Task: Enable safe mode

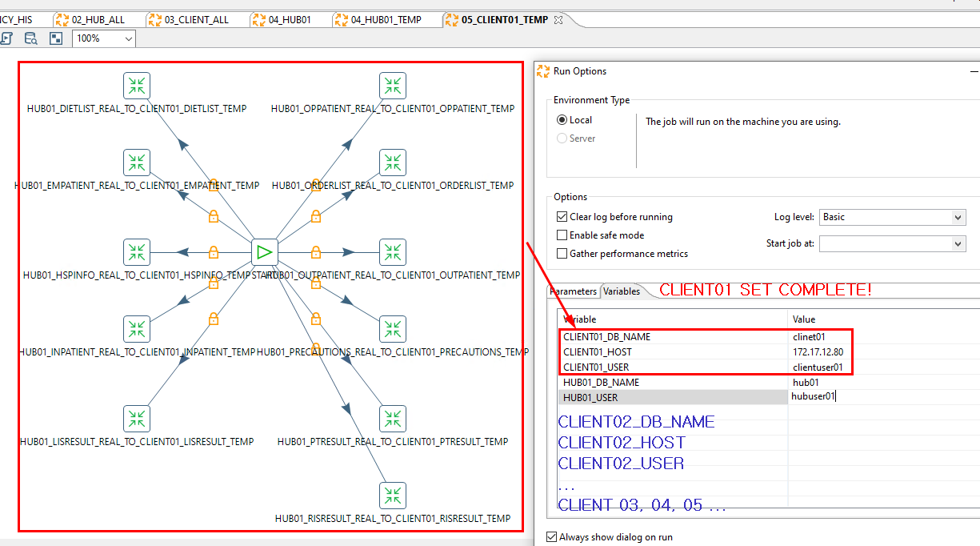Action: [x=562, y=235]
